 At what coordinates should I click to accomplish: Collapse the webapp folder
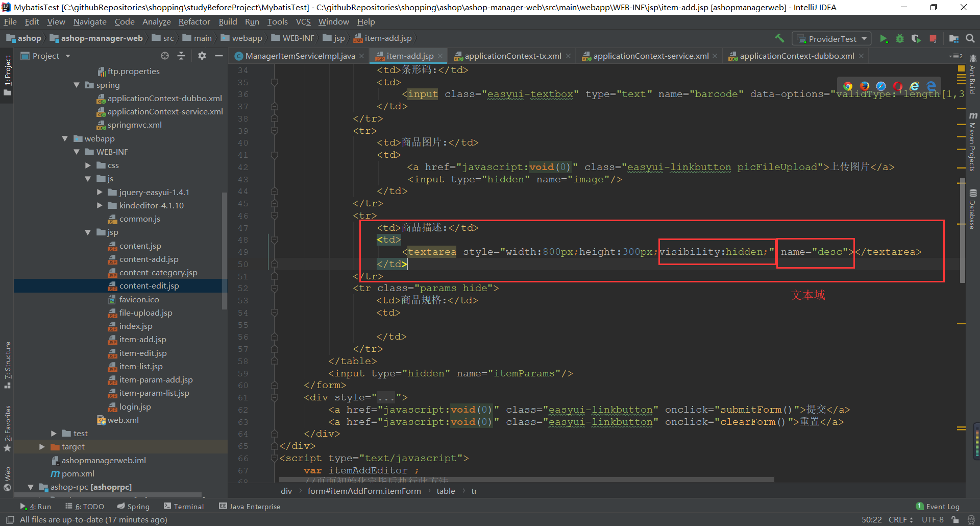click(65, 138)
